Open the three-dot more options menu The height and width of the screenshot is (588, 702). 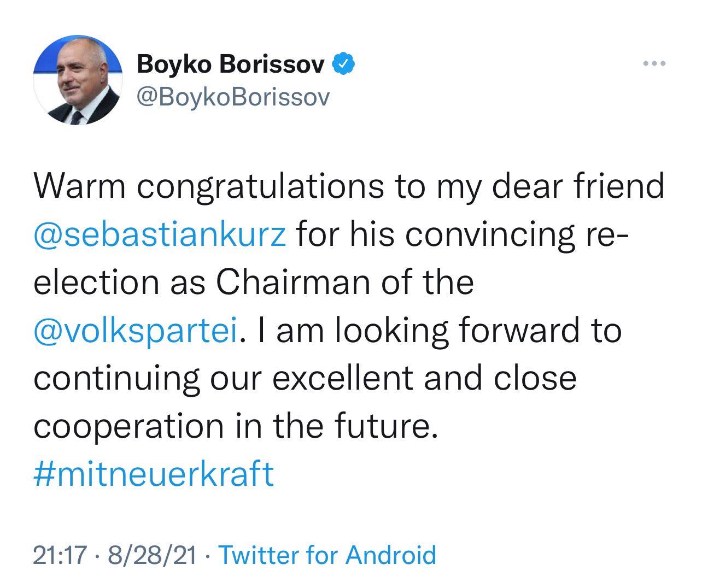[x=653, y=64]
